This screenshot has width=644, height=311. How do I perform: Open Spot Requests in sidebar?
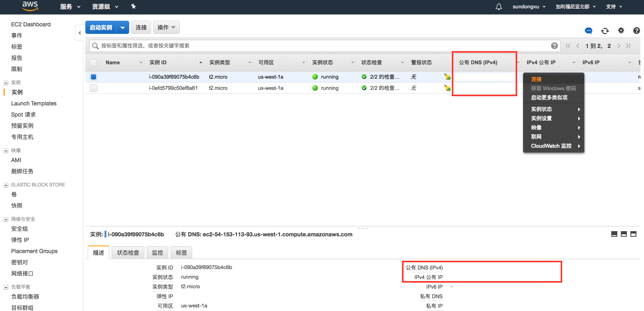coord(24,115)
